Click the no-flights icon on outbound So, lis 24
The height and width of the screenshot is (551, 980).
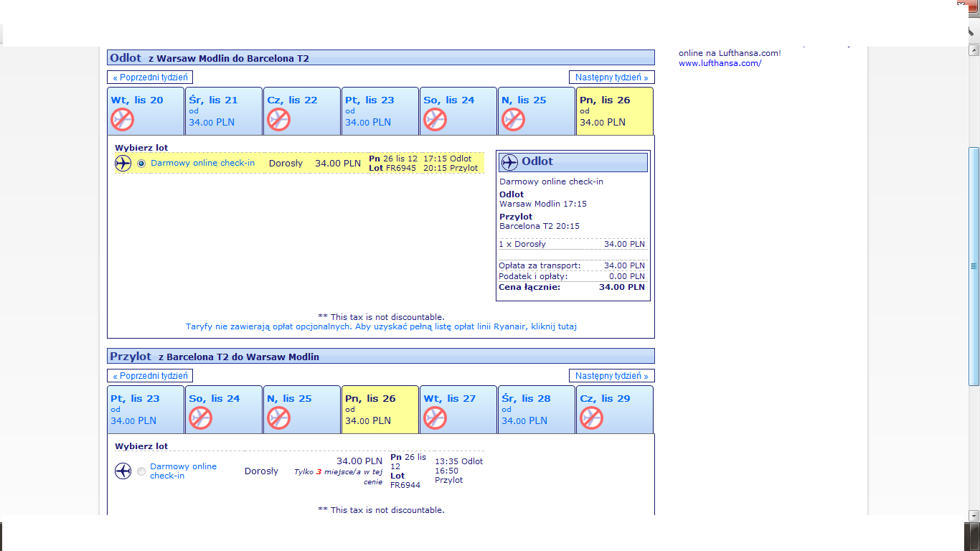(435, 120)
